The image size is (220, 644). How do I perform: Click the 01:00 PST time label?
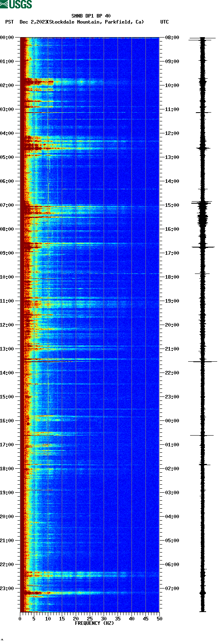coord(7,61)
